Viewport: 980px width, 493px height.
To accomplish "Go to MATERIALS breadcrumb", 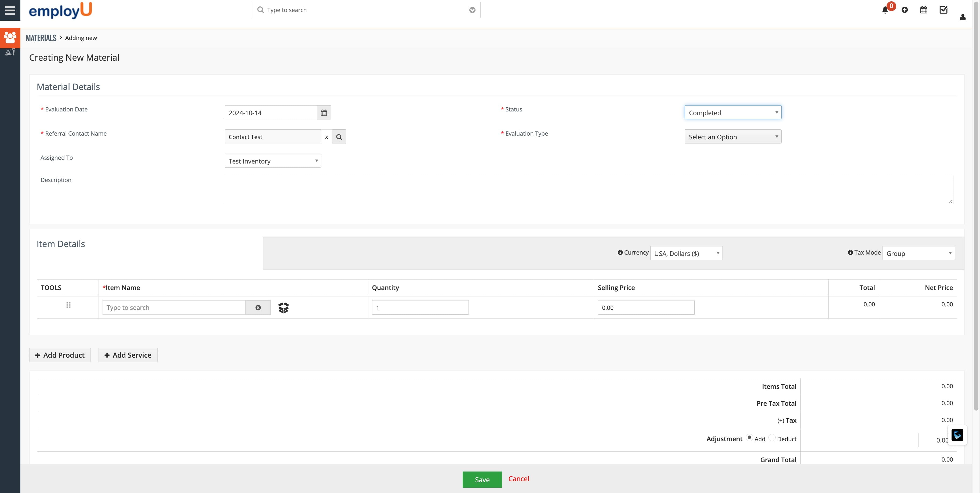I will (x=41, y=38).
